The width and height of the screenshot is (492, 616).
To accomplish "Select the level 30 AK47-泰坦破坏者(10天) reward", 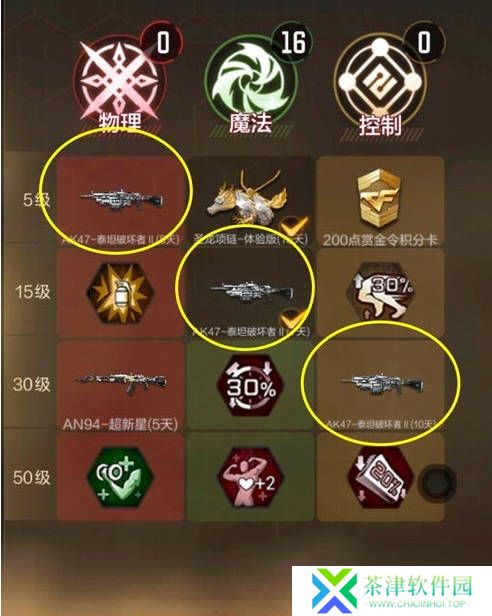I will tap(380, 387).
